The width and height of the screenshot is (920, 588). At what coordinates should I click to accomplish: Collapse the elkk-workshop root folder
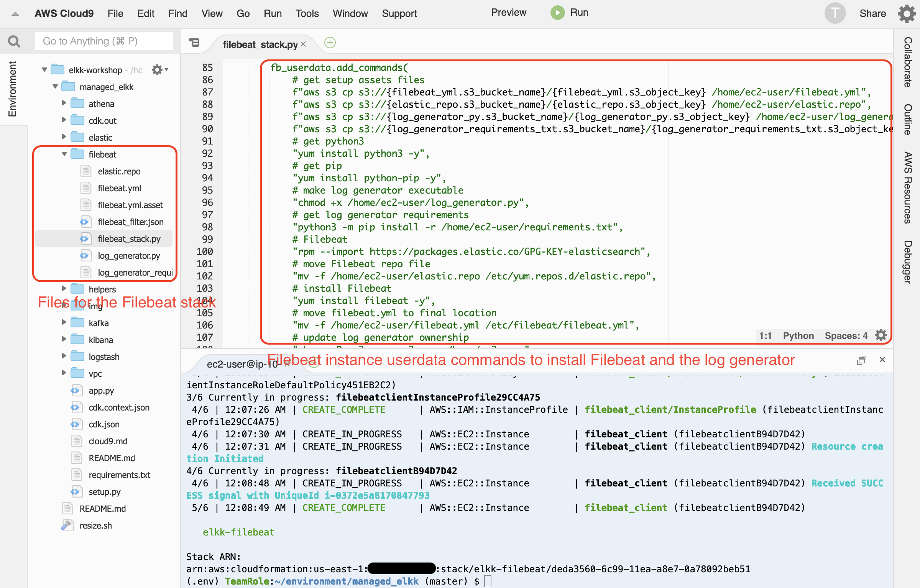coord(44,70)
